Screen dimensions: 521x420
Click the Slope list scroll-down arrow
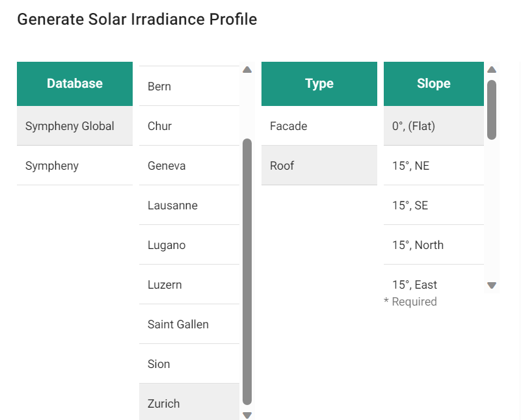(x=492, y=285)
